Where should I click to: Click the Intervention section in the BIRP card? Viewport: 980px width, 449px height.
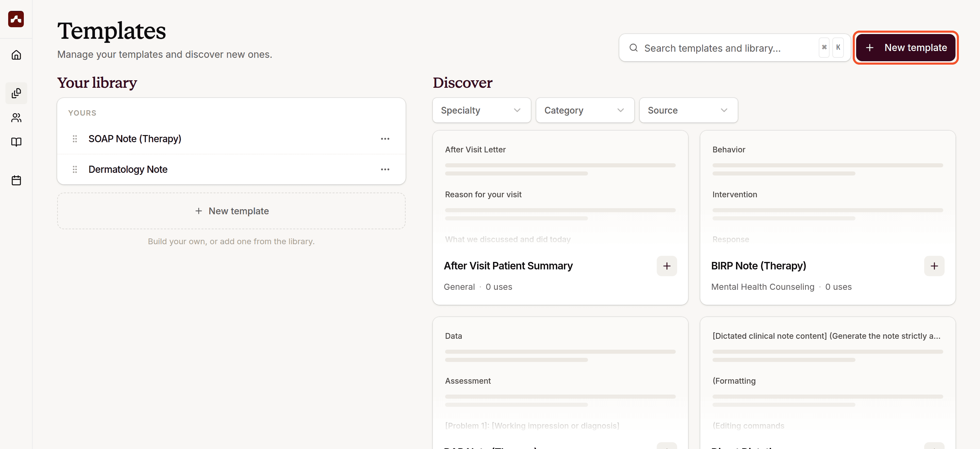pyautogui.click(x=734, y=195)
